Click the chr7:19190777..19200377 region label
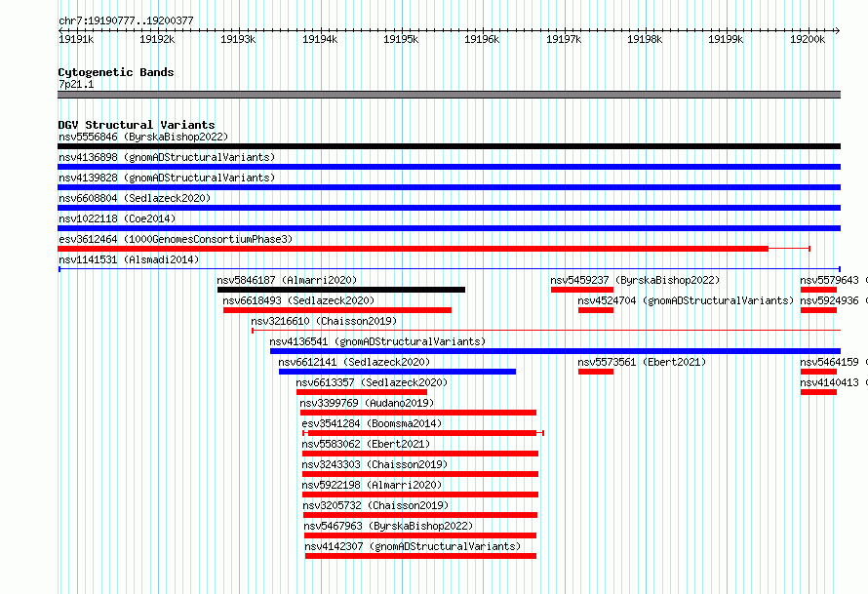Viewport: 868px width, 594px height. pos(126,20)
